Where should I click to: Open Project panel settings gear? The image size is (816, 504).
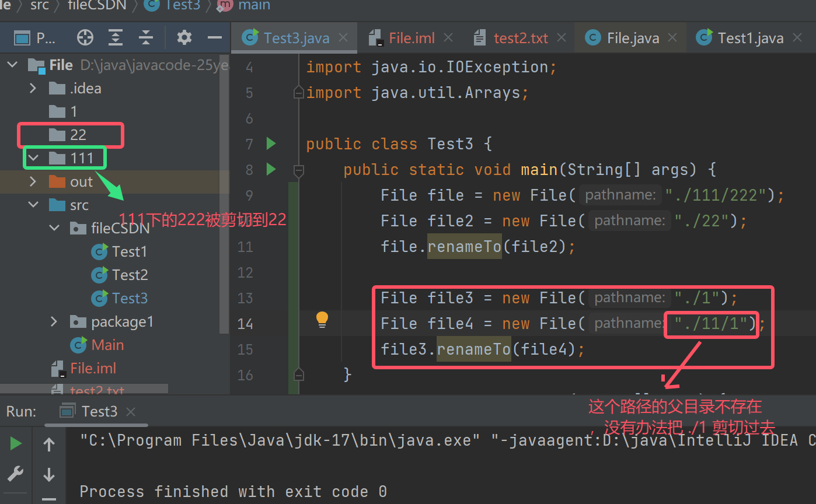(x=184, y=38)
